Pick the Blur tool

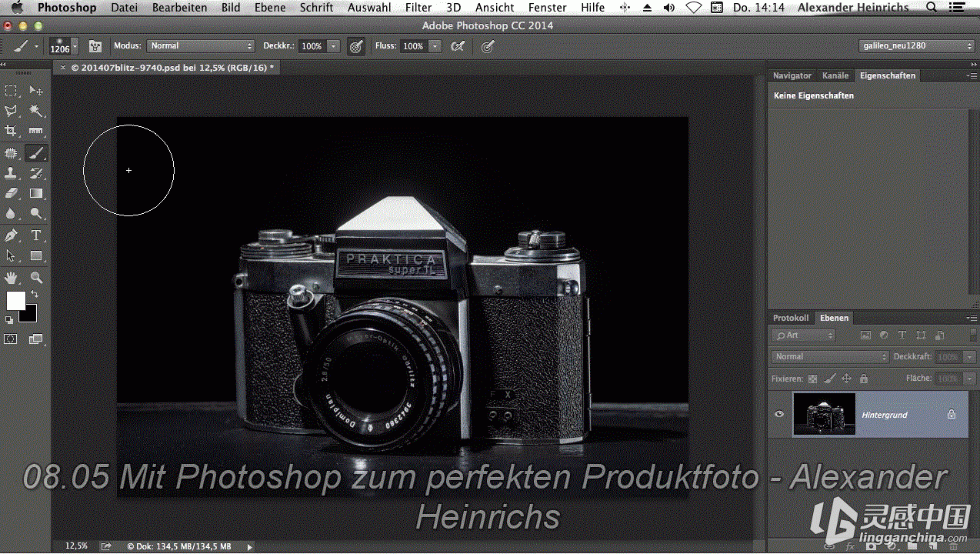click(12, 213)
